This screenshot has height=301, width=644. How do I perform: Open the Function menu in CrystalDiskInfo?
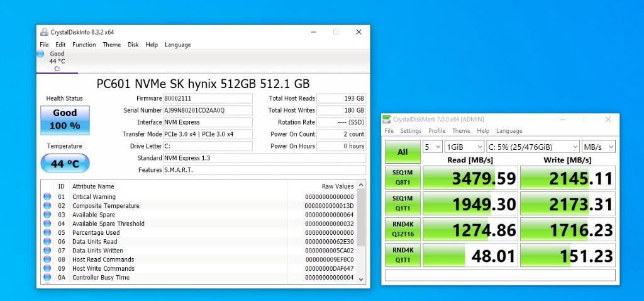[84, 45]
